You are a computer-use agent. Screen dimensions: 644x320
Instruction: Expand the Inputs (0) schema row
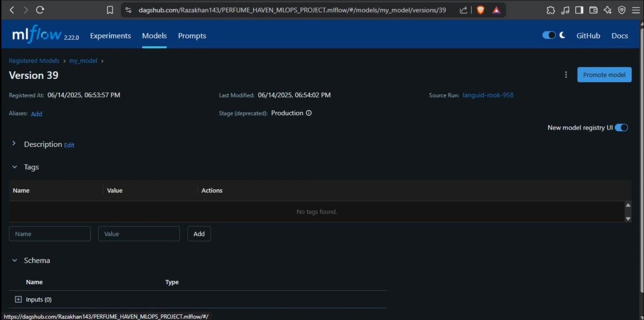[18, 299]
